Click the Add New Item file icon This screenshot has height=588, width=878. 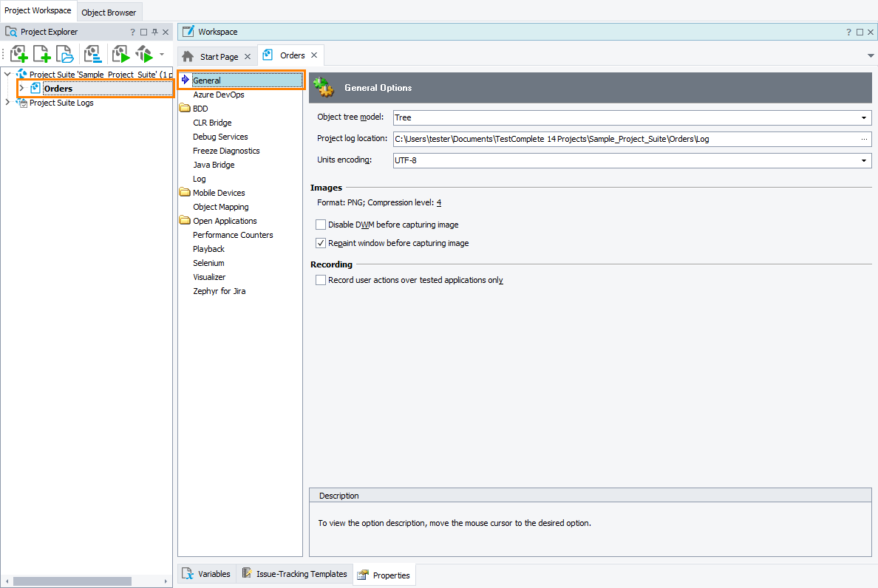pyautogui.click(x=43, y=54)
